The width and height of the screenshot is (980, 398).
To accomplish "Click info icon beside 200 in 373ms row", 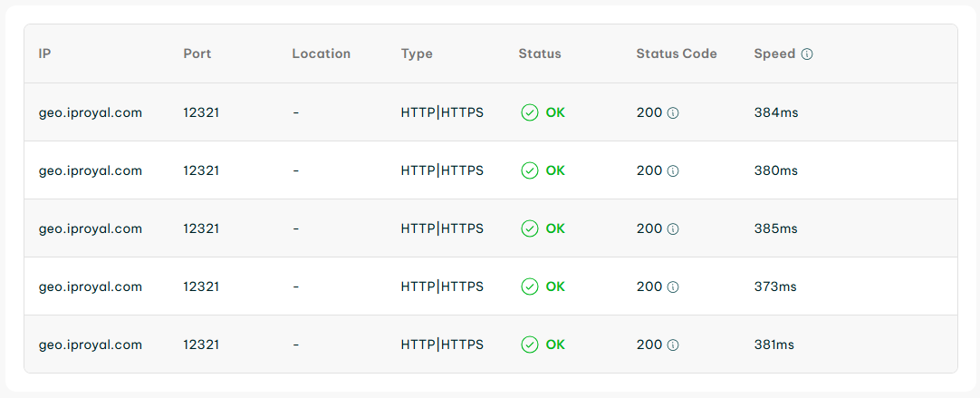I will point(673,287).
